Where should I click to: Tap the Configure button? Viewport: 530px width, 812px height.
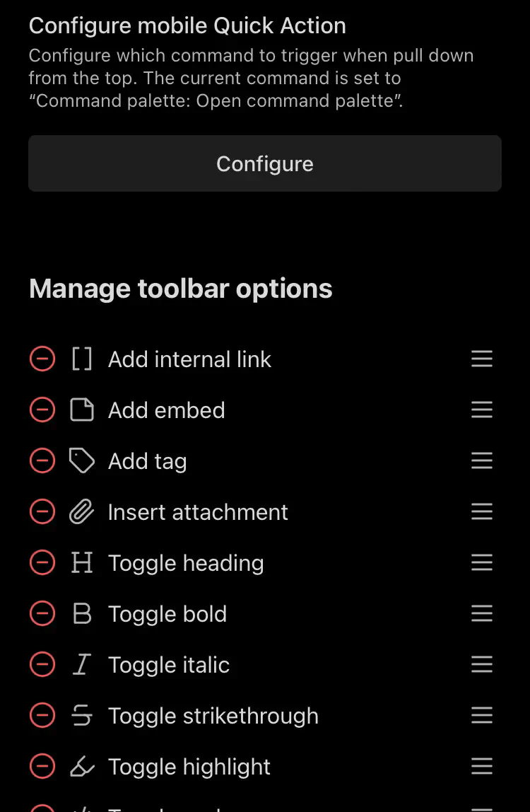pyautogui.click(x=264, y=164)
